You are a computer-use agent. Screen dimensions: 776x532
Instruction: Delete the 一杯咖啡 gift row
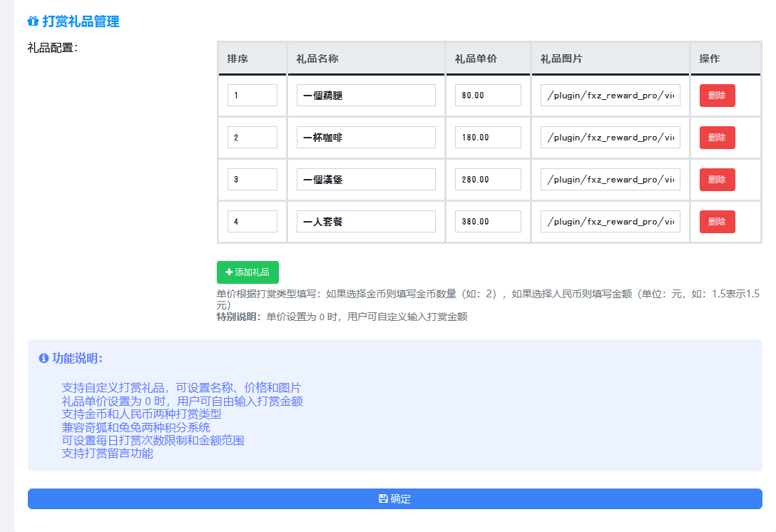717,138
